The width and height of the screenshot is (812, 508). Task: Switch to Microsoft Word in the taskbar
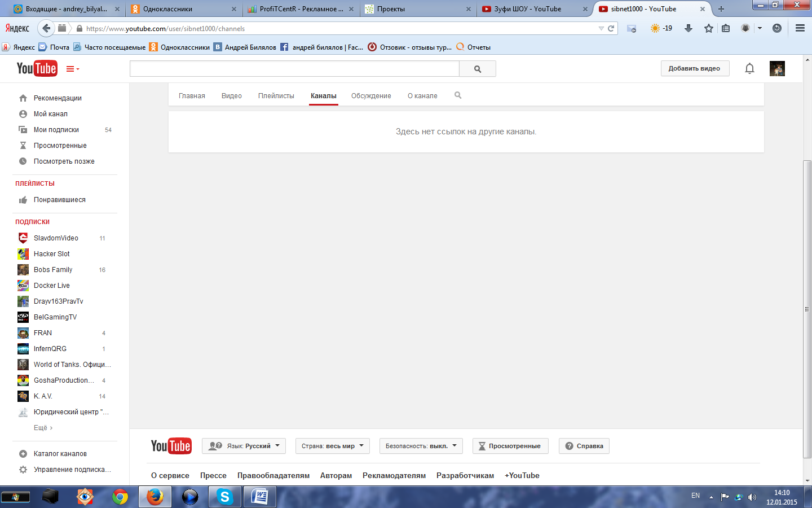tap(260, 497)
